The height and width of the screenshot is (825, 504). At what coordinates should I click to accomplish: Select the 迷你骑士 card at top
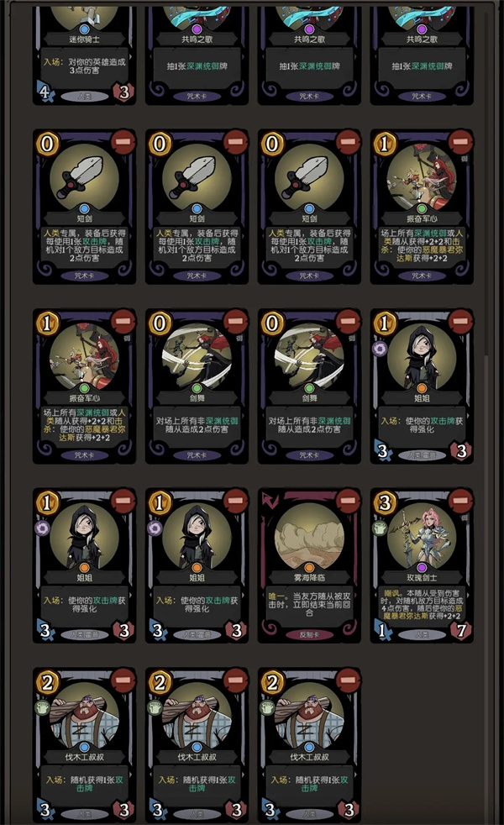point(85,55)
